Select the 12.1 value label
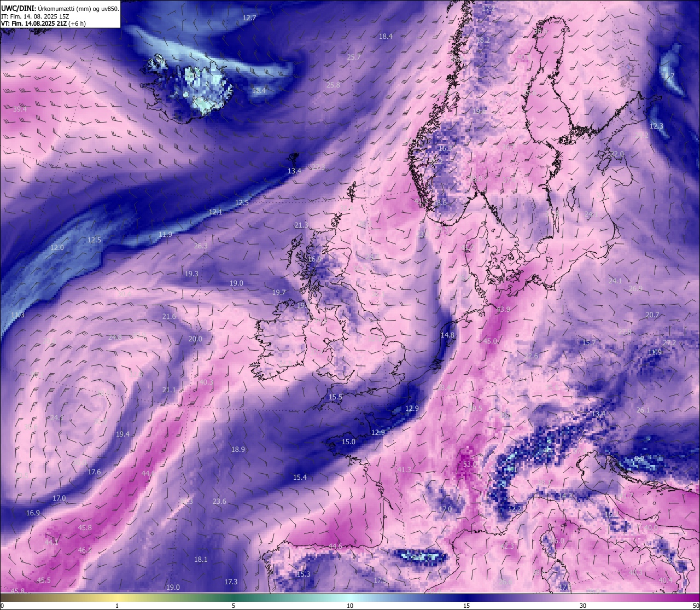Screen dimensions: 700x610 pos(215,212)
